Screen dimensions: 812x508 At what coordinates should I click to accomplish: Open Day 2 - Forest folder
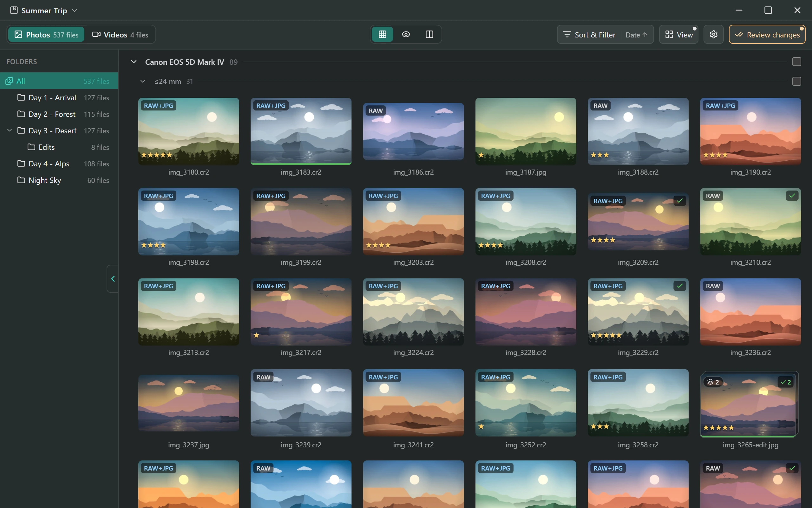pos(59,114)
